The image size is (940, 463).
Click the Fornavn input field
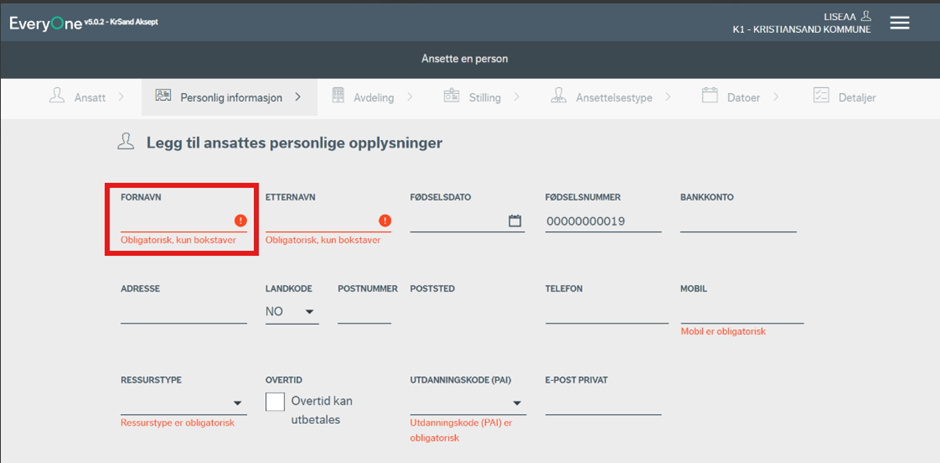tap(175, 221)
